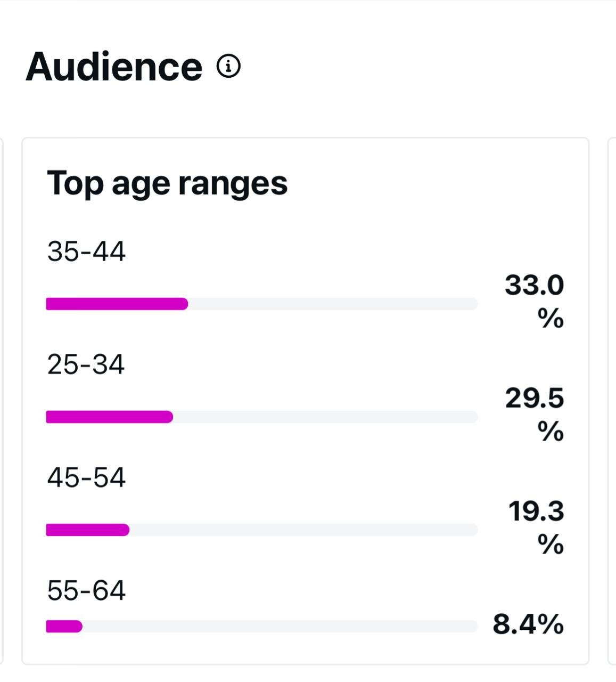
Task: Click the info icon beside Audience
Action: (x=229, y=67)
